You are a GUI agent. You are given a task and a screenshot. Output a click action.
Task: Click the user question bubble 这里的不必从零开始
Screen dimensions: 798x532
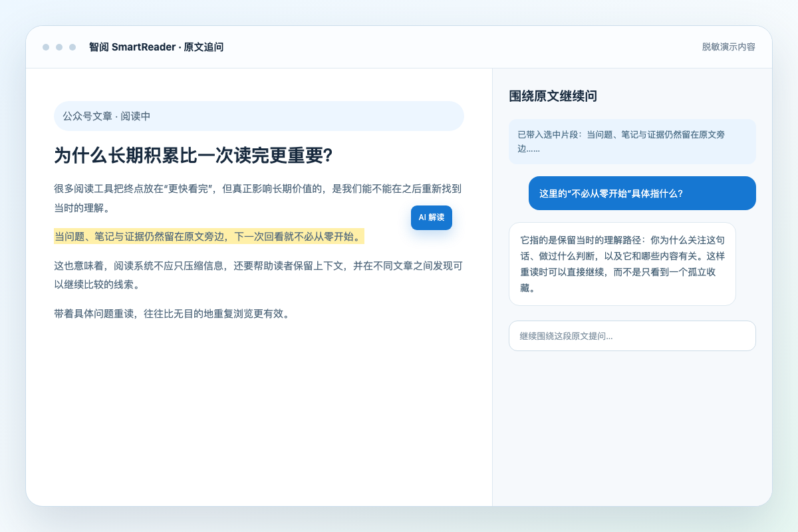tap(642, 194)
